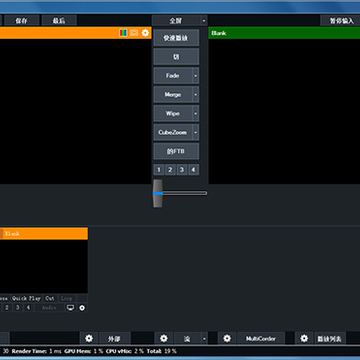Click the 播放列表 playlist button
The image size is (360, 360).
click(x=329, y=338)
